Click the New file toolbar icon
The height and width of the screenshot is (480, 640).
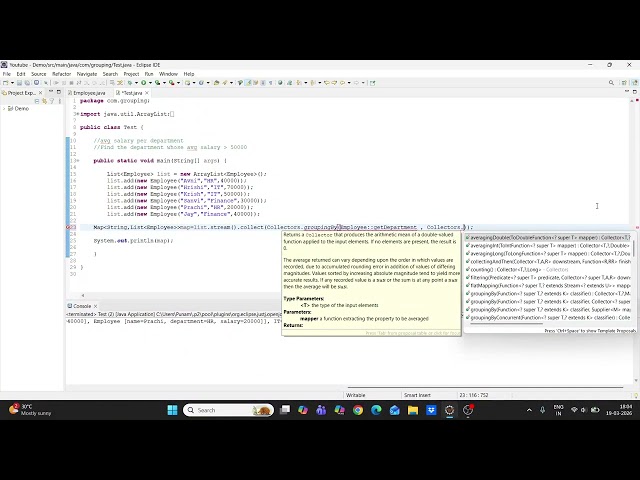click(5, 83)
